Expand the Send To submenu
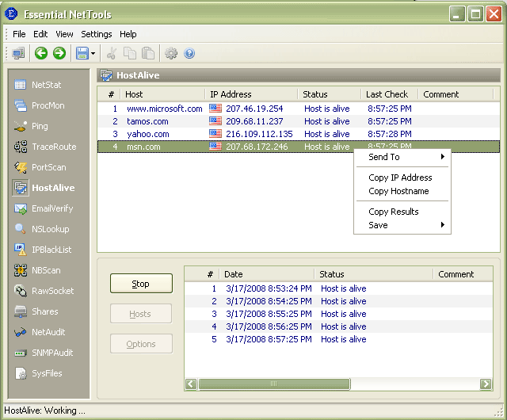This screenshot has width=507, height=420. 402,157
